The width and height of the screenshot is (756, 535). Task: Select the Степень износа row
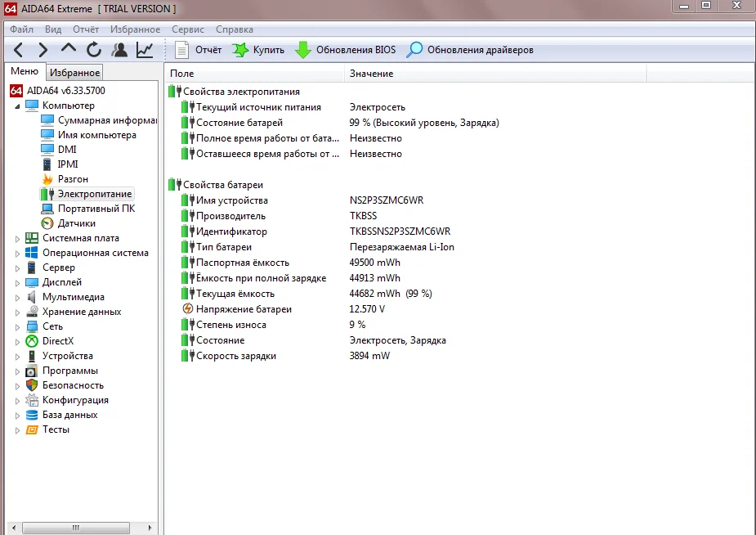[x=274, y=325]
